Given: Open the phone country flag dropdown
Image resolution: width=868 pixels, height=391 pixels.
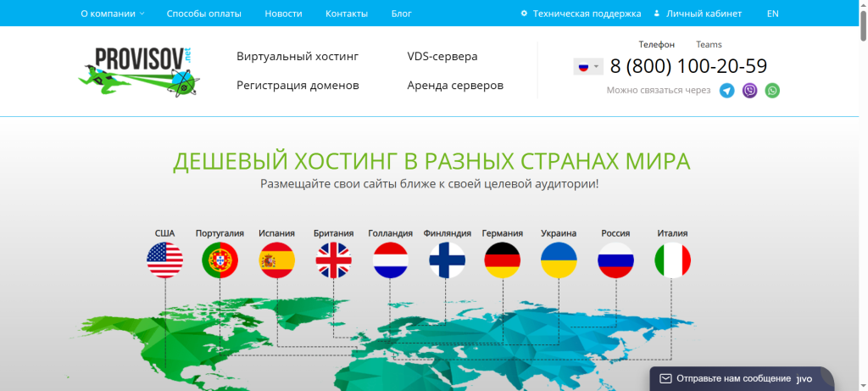Looking at the screenshot, I should (x=588, y=67).
